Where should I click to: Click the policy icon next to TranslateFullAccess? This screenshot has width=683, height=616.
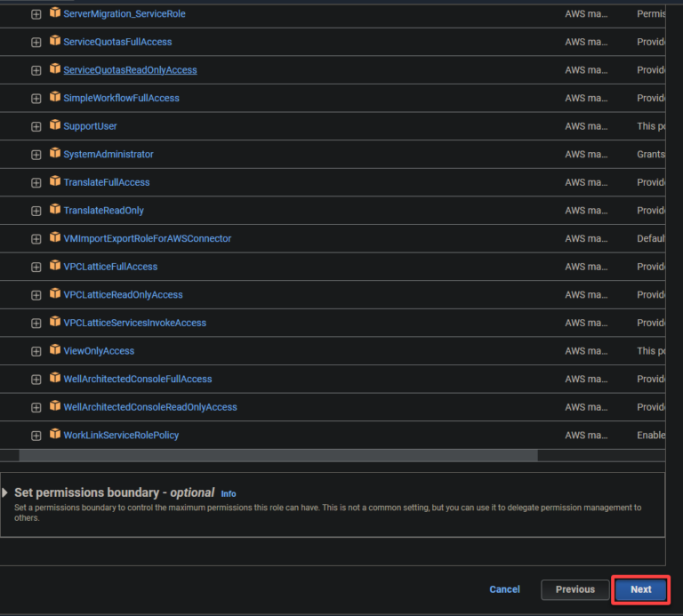pos(55,181)
